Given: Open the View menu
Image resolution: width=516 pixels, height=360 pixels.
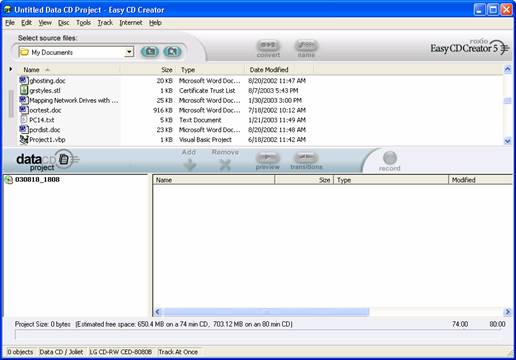Looking at the screenshot, I should tap(45, 23).
